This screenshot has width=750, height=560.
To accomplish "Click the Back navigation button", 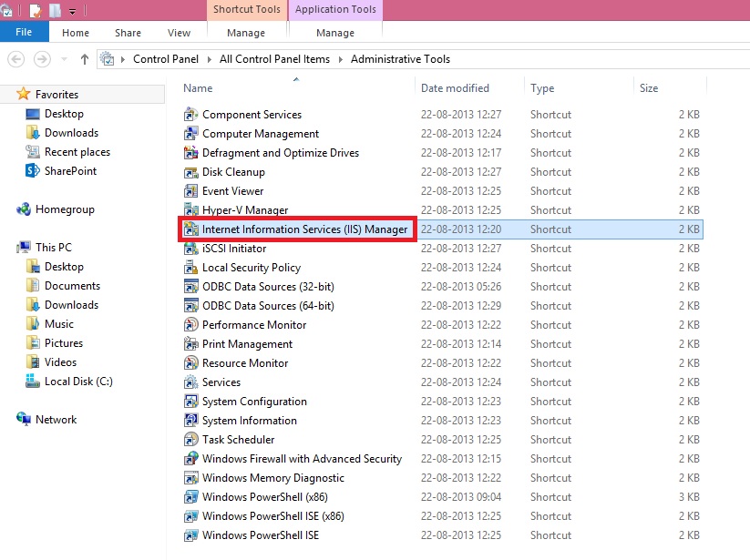I will pos(16,58).
